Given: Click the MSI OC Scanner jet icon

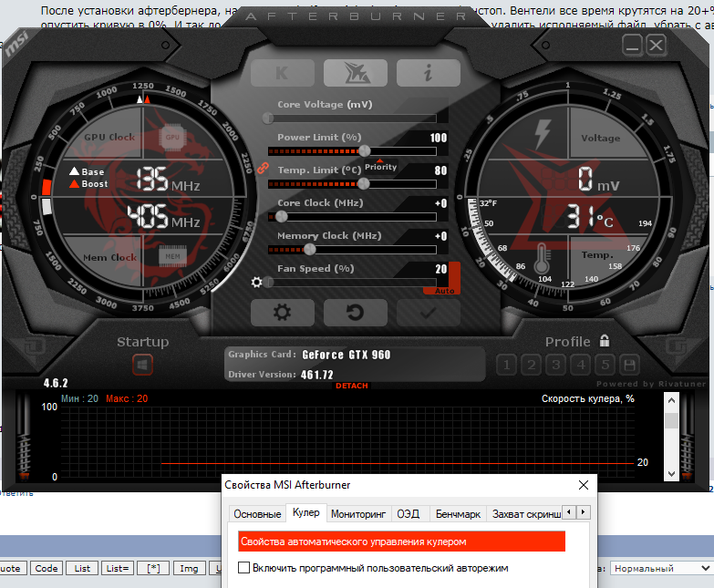Looking at the screenshot, I should [356, 73].
